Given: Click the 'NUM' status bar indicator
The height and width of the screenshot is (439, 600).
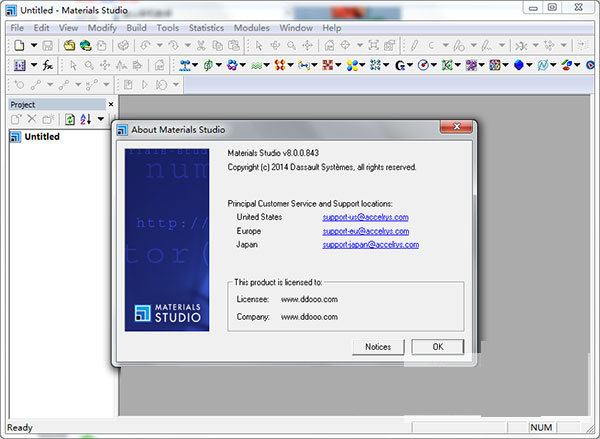Looking at the screenshot, I should (541, 428).
